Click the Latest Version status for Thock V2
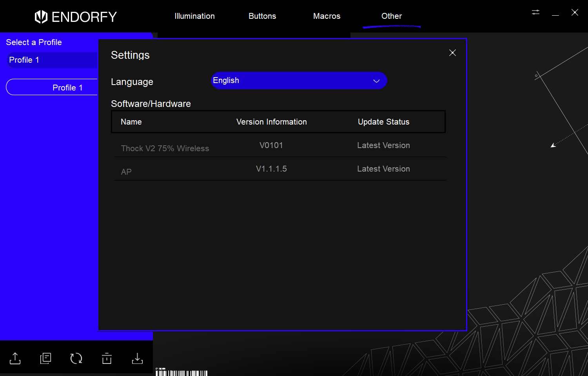Viewport: 588px width, 376px height. tap(383, 145)
